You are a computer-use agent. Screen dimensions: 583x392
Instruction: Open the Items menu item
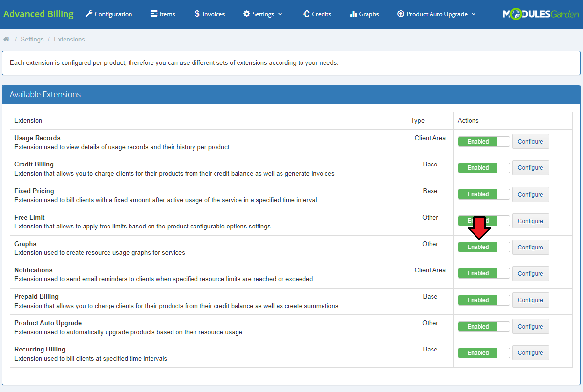pos(162,14)
